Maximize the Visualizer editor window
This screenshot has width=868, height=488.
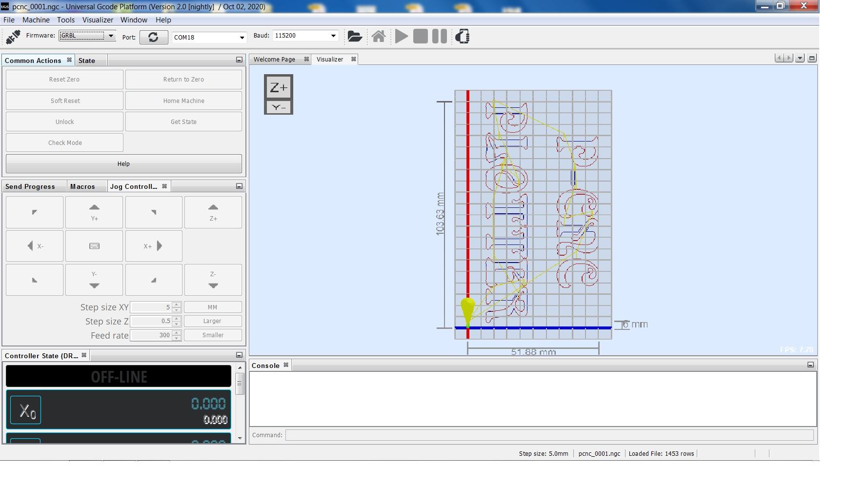pos(812,58)
